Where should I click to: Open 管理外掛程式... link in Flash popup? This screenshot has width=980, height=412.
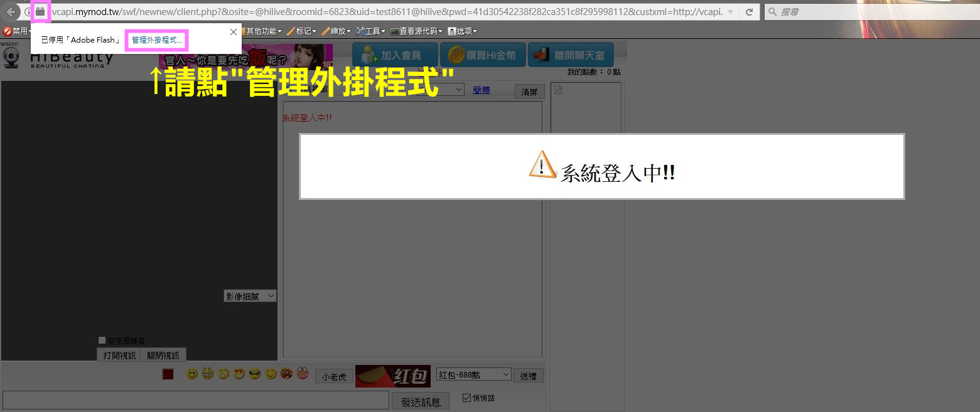(x=157, y=40)
